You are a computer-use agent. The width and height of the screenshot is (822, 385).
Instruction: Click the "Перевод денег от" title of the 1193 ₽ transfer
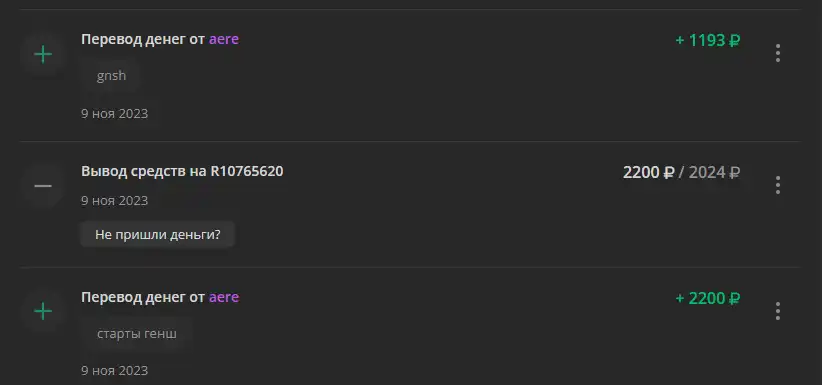point(143,39)
